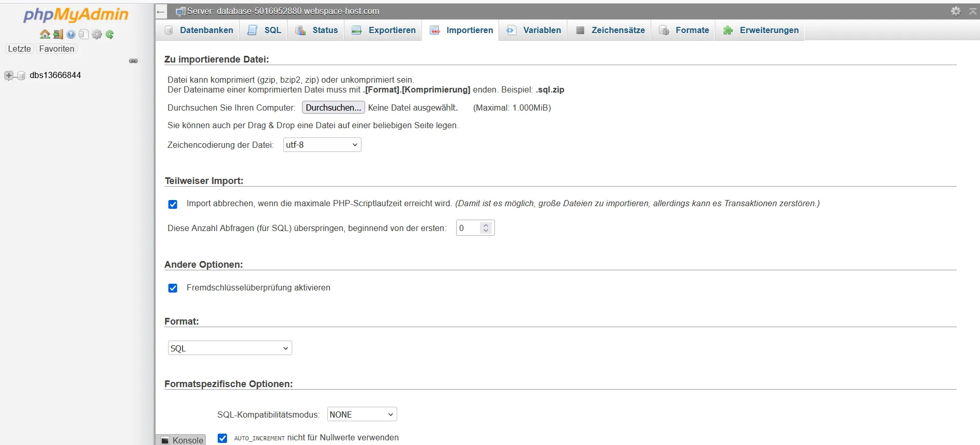Image resolution: width=980 pixels, height=445 pixels.
Task: Click the link chain icon in sidebar
Action: pos(133,61)
